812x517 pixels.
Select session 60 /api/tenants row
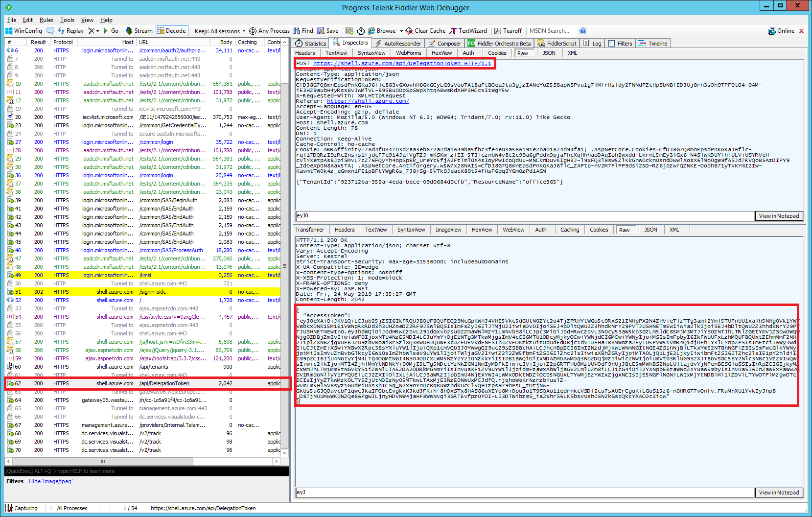coord(143,367)
